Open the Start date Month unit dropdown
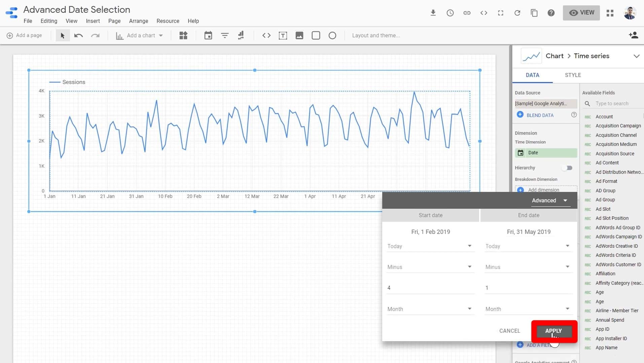This screenshot has width=644, height=363. [x=430, y=309]
